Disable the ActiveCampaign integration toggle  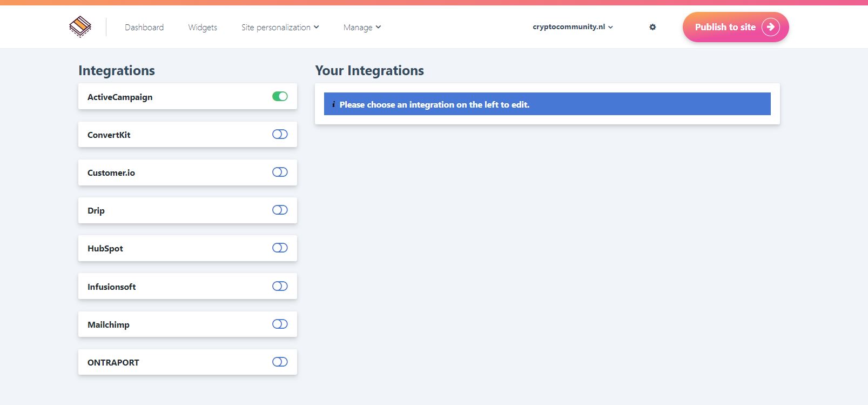pos(280,96)
